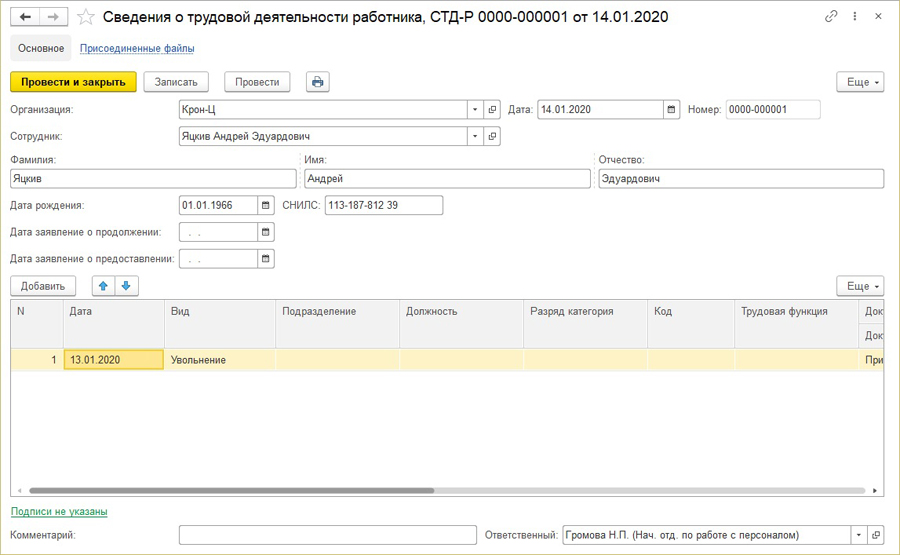Click the horizontal scrollbar thumb of the table
900x555 pixels.
[x=232, y=491]
